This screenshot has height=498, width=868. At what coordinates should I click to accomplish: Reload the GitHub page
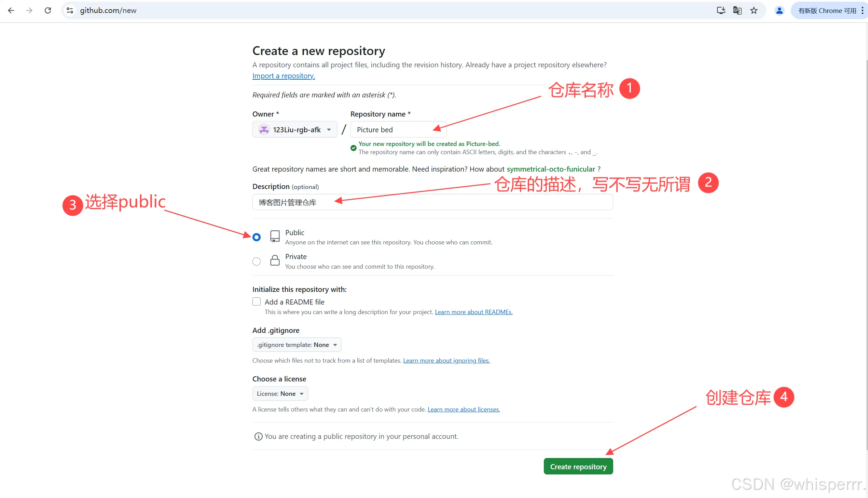pyautogui.click(x=48, y=11)
